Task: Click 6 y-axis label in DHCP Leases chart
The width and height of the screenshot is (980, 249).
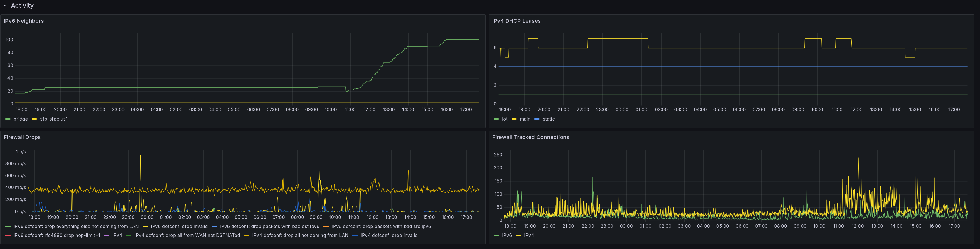Action: pos(495,48)
